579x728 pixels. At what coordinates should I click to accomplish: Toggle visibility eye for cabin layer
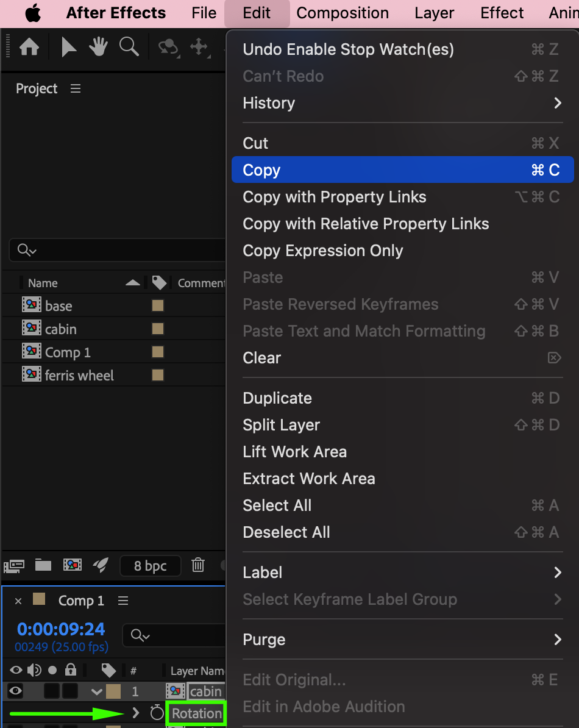(15, 691)
